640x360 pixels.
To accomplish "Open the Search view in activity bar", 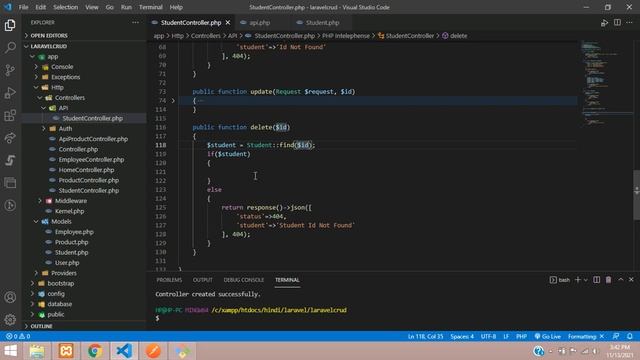I will 10,47.
